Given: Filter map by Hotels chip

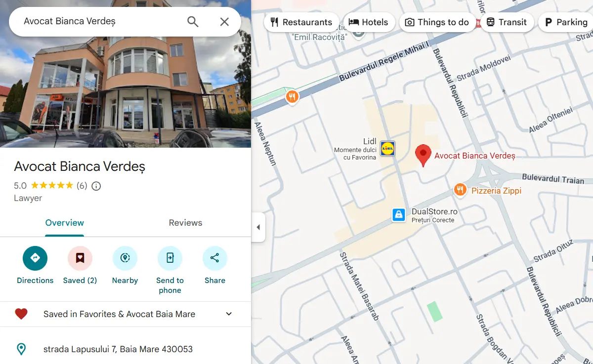Looking at the screenshot, I should 368,22.
